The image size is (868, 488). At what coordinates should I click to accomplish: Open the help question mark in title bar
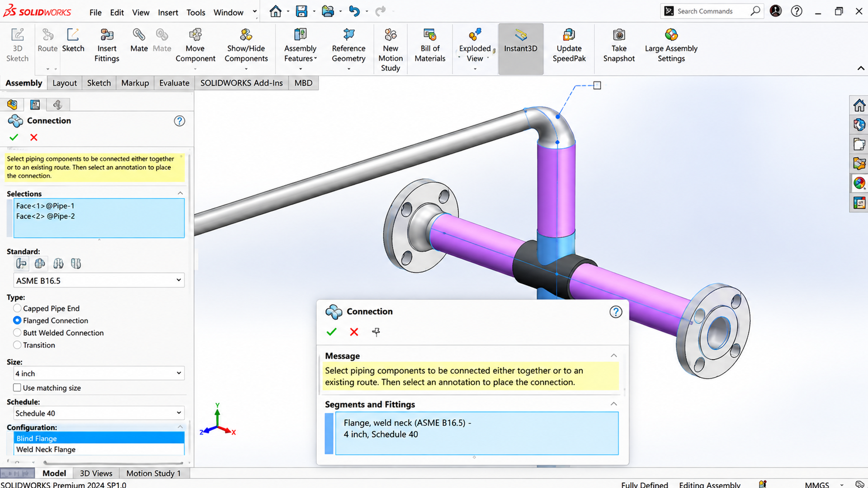coord(797,11)
